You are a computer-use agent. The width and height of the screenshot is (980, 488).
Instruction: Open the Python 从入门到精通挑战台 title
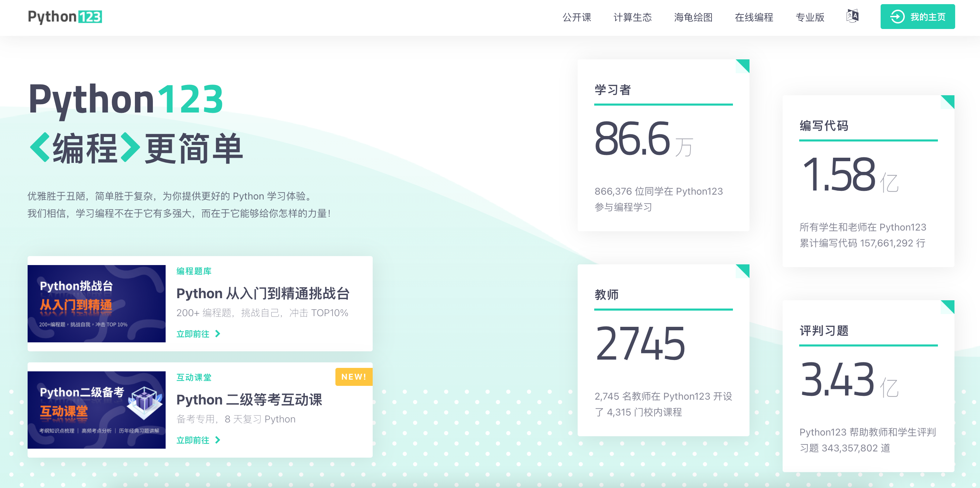pyautogui.click(x=263, y=293)
